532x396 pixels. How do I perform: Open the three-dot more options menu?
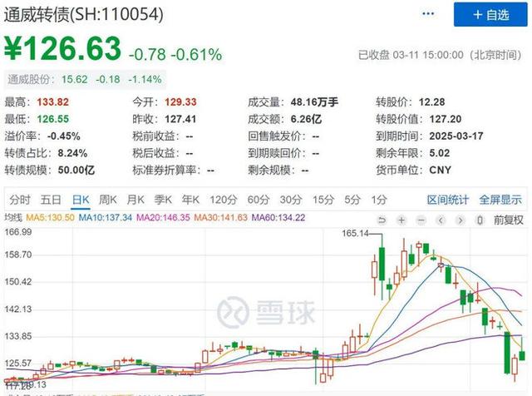(428, 14)
